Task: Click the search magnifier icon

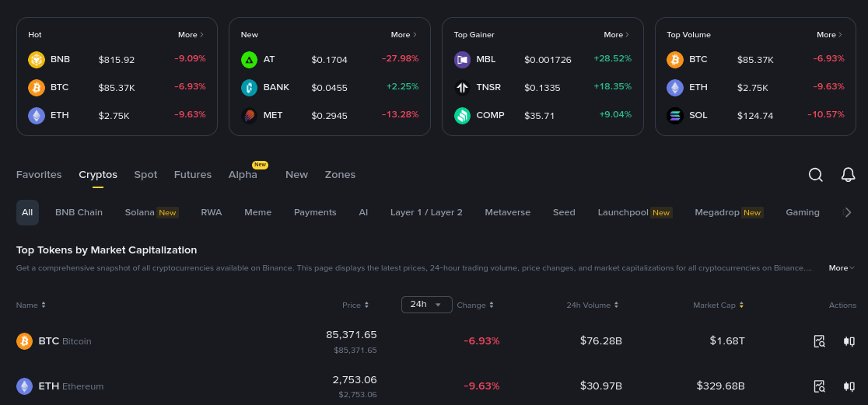Action: tap(815, 175)
